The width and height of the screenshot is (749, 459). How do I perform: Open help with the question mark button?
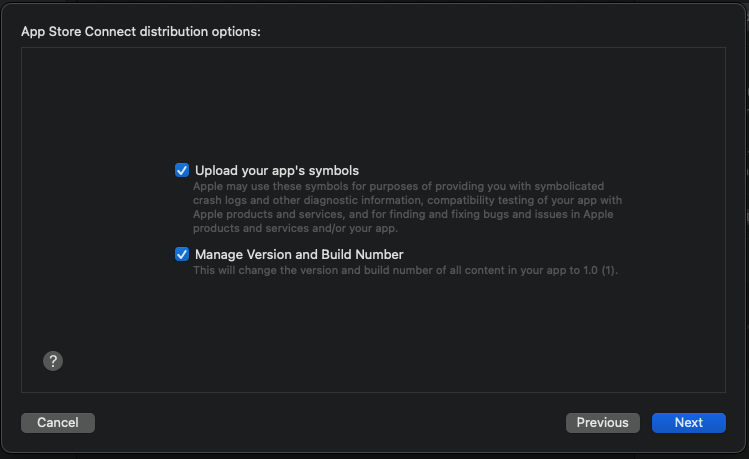(53, 361)
